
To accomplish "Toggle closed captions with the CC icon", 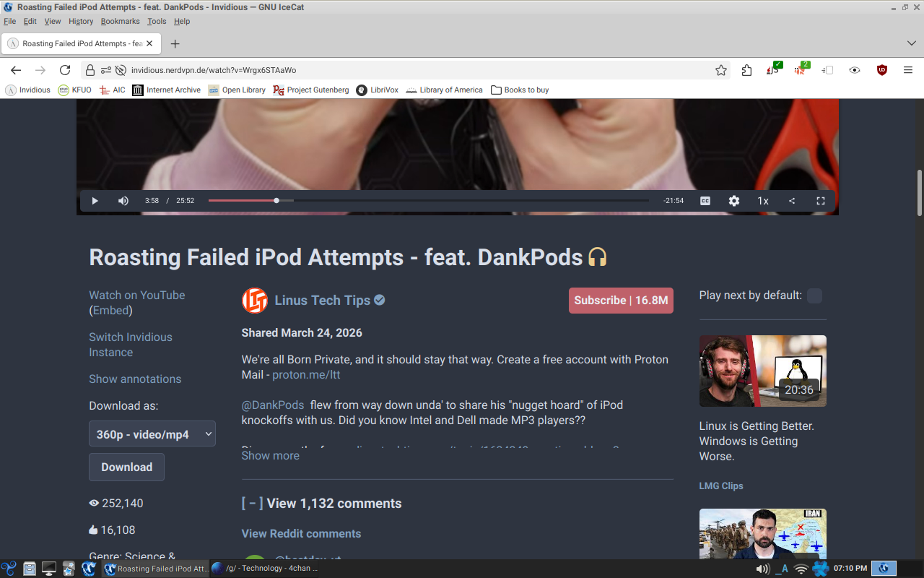I will [705, 201].
